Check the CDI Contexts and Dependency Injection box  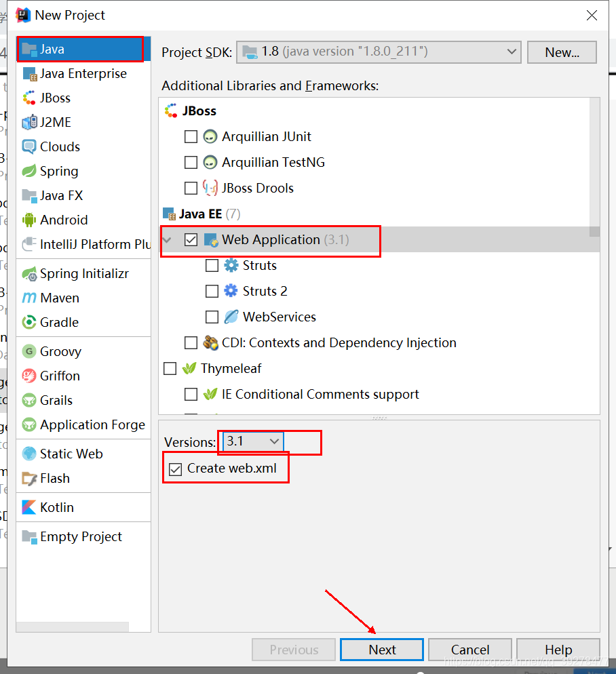[191, 343]
